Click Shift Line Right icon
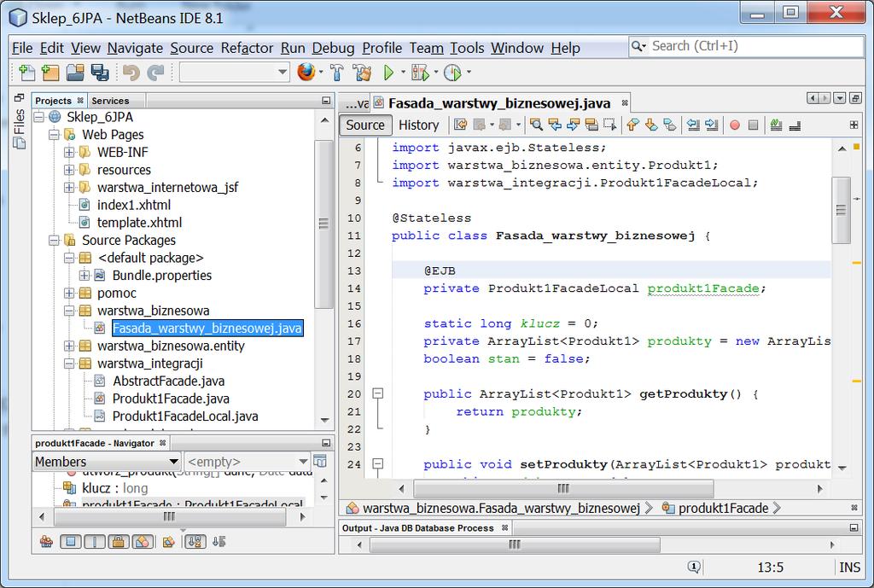This screenshot has width=874, height=588. [x=711, y=125]
